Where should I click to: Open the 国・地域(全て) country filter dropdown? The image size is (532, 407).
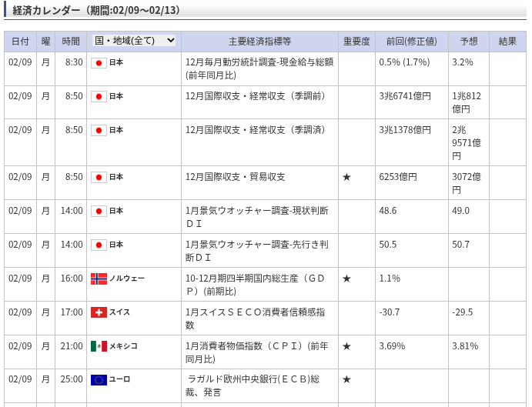point(134,41)
